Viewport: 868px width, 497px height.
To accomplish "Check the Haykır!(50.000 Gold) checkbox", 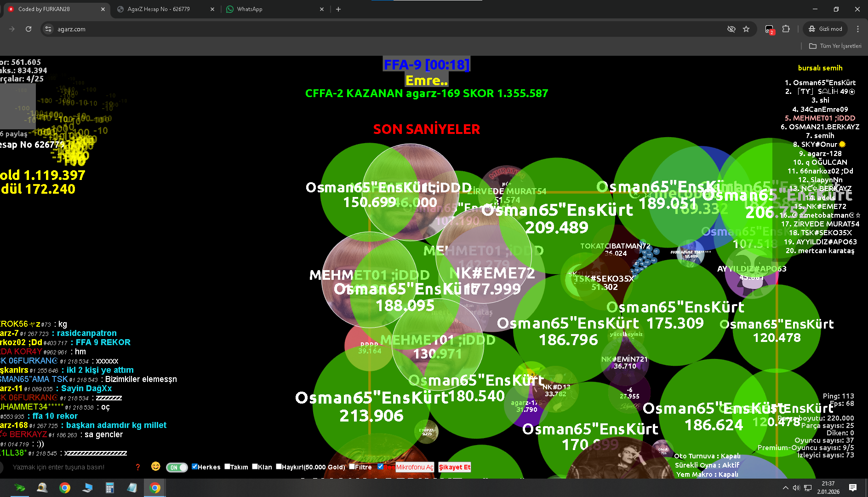I will click(279, 467).
